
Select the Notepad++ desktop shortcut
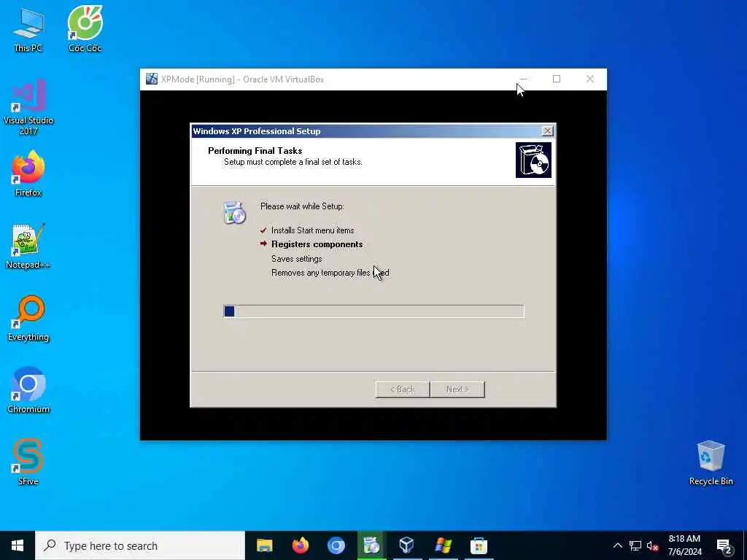pyautogui.click(x=28, y=246)
